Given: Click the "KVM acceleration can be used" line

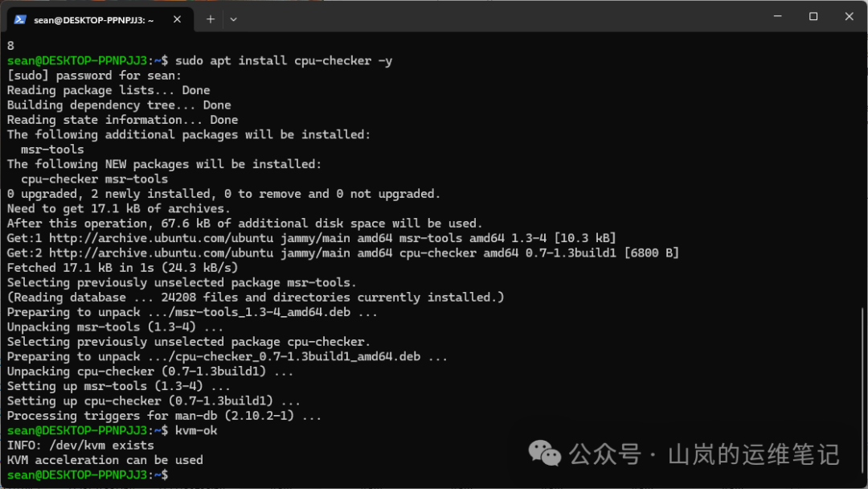Looking at the screenshot, I should point(104,460).
